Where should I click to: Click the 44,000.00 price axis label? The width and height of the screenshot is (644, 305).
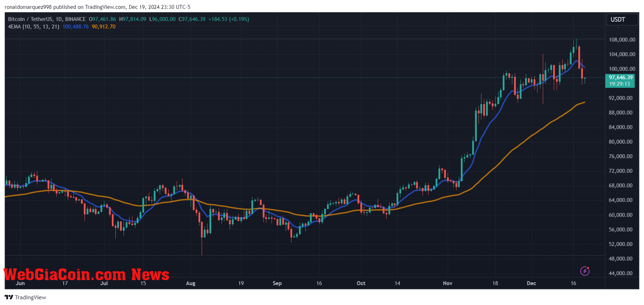coord(621,273)
